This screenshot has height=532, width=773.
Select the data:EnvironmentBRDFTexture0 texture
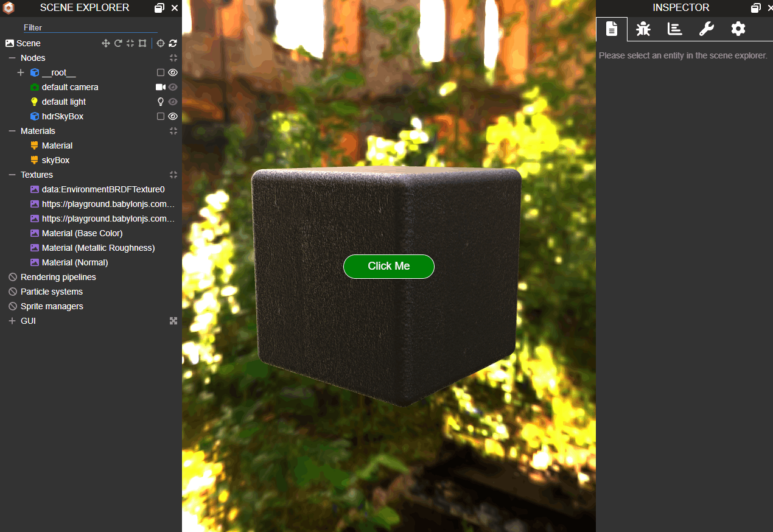click(103, 189)
